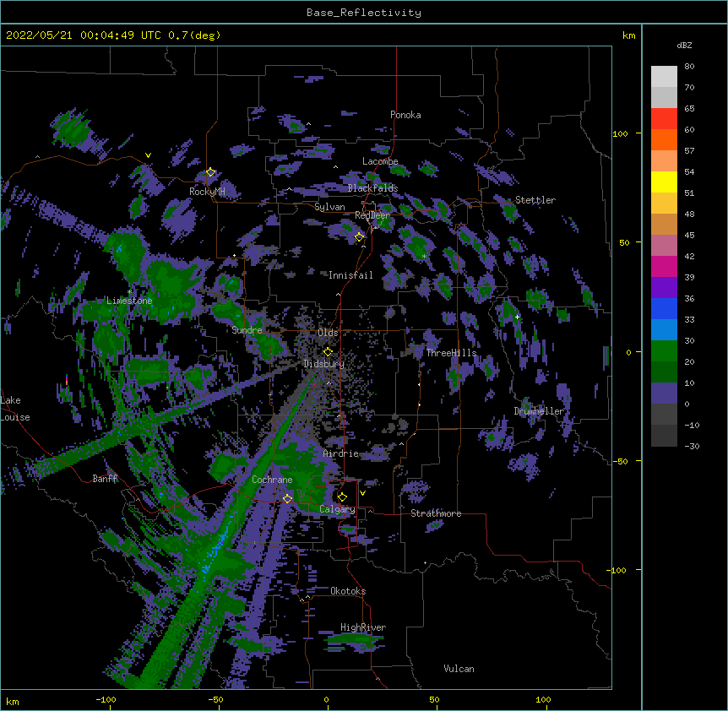This screenshot has width=728, height=711.
Task: Click the Calgary city label
Action: click(337, 509)
